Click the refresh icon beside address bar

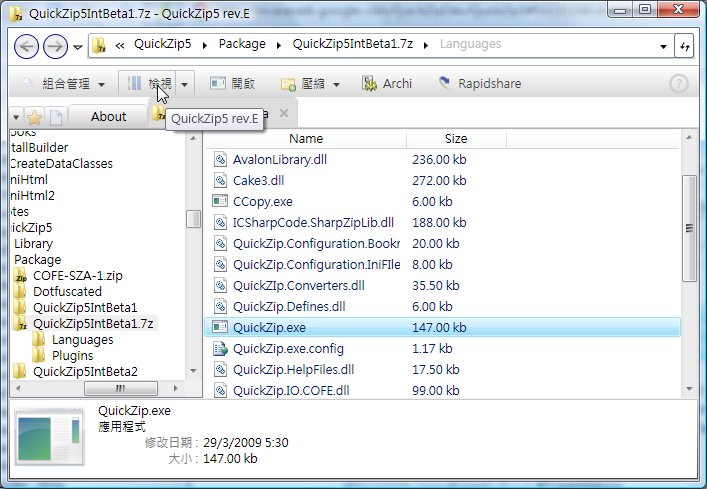(x=685, y=46)
